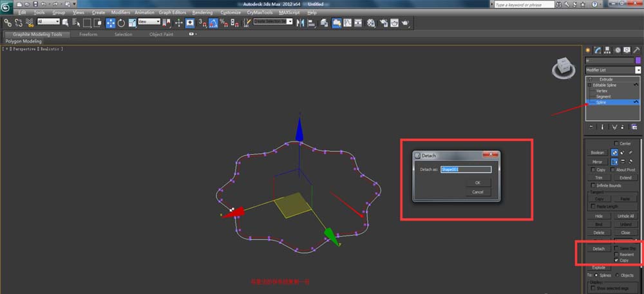
Task: Click the Detach as name field
Action: 466,169
